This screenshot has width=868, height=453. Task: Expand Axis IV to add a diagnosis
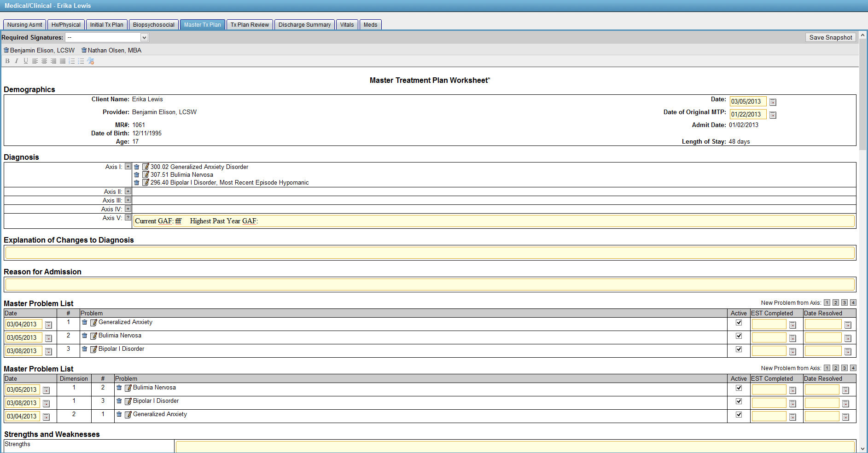point(128,209)
